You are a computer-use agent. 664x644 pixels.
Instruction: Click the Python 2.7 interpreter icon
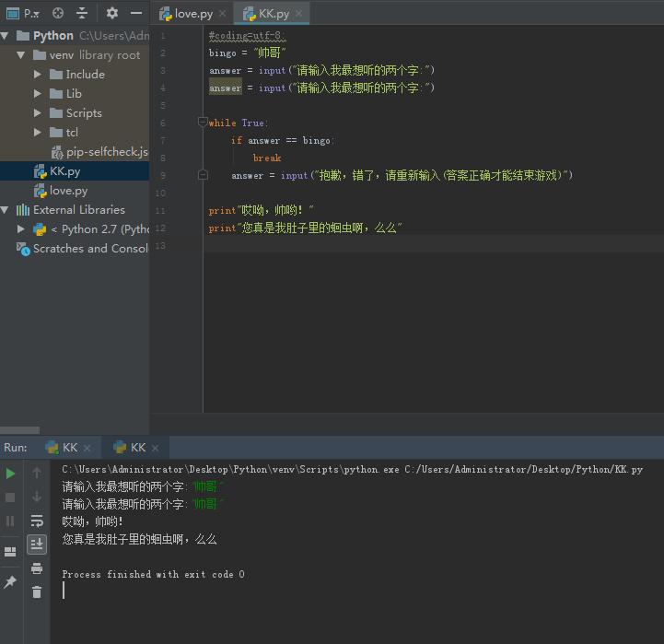tap(40, 229)
